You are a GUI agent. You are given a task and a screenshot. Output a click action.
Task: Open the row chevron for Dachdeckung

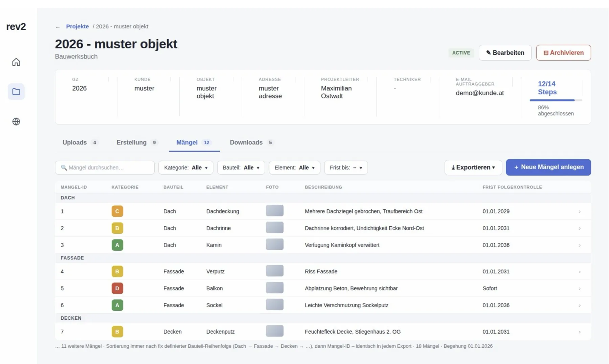[x=580, y=212]
